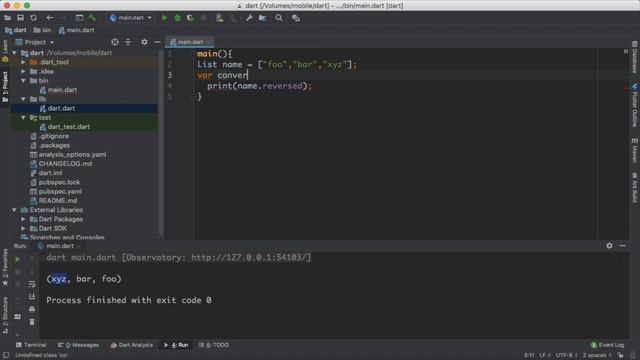Build project with the green hammer icon

click(92, 18)
